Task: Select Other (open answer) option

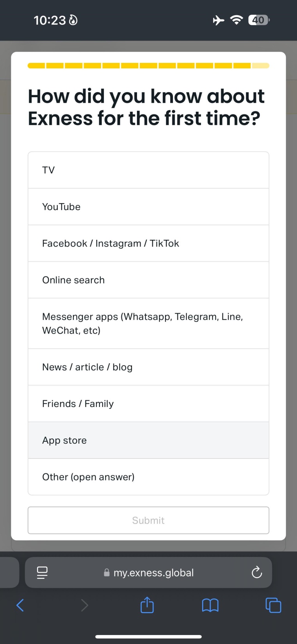Action: [148, 477]
